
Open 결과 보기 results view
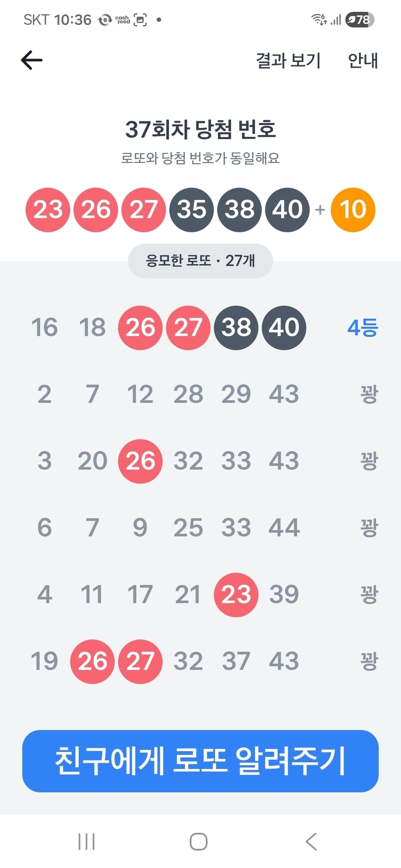288,61
